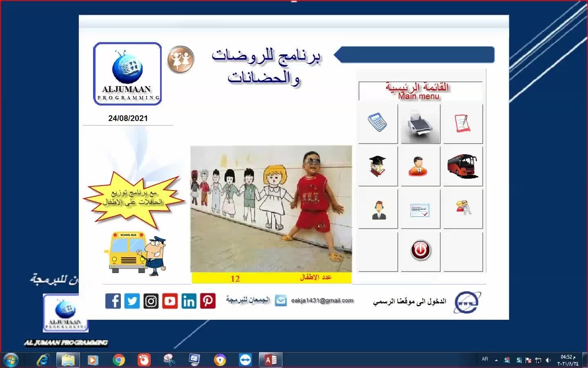Open the man in orange shirt icon

coord(420,166)
